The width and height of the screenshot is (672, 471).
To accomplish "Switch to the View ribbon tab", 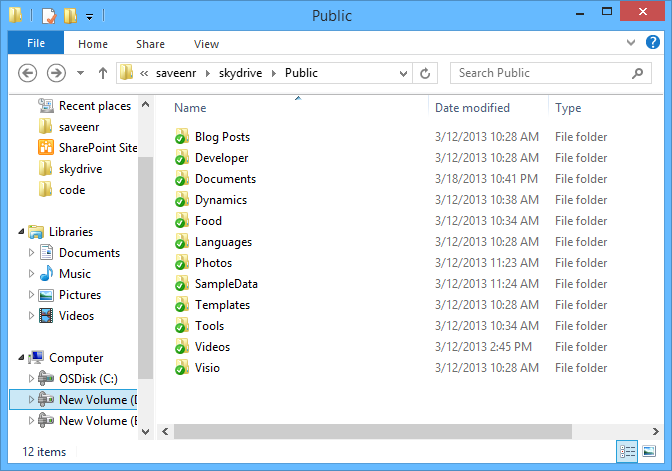I will (x=206, y=44).
